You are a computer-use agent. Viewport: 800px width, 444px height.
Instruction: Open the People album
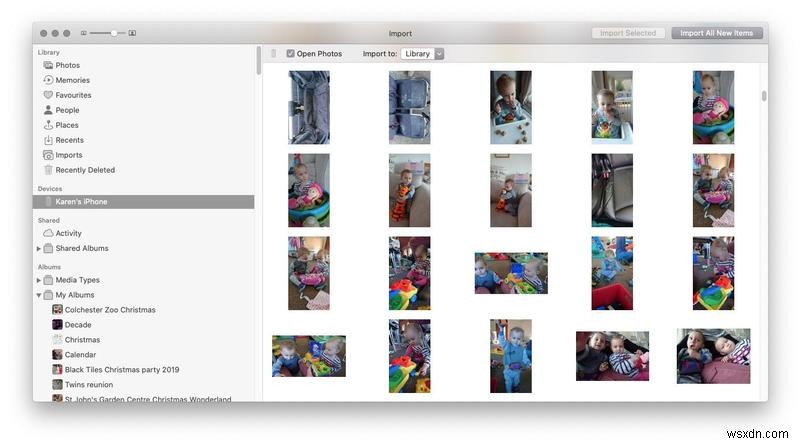(x=67, y=110)
